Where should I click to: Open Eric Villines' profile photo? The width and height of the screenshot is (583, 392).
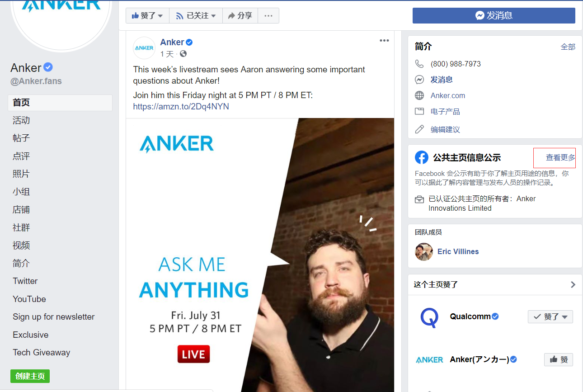424,252
